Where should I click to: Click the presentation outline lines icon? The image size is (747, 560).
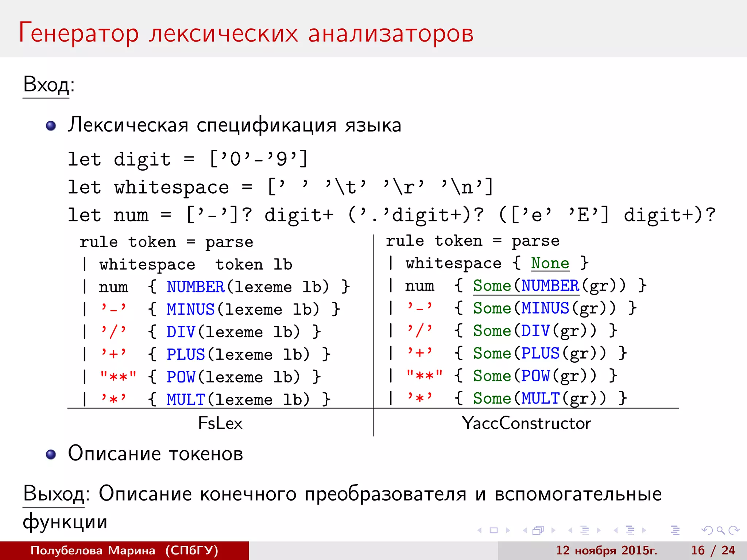click(675, 530)
